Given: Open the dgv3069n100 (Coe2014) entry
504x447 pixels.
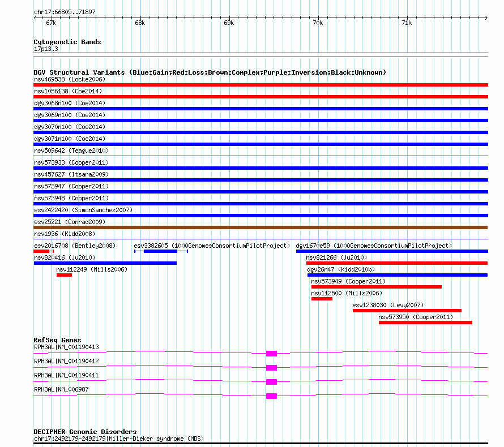Looking at the screenshot, I should (70, 115).
